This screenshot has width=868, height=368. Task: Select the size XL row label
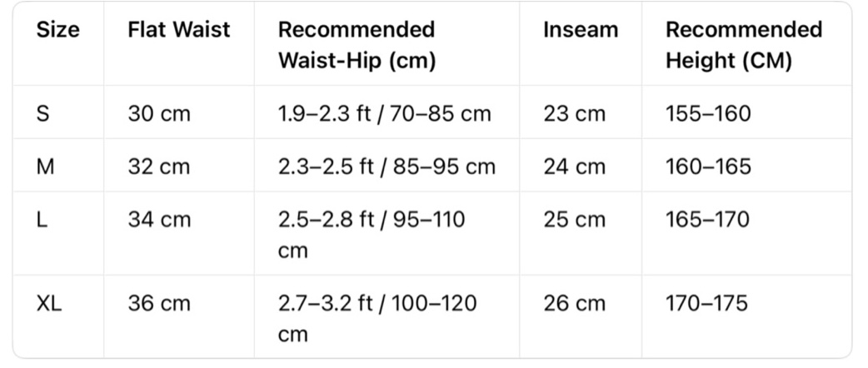click(x=49, y=304)
